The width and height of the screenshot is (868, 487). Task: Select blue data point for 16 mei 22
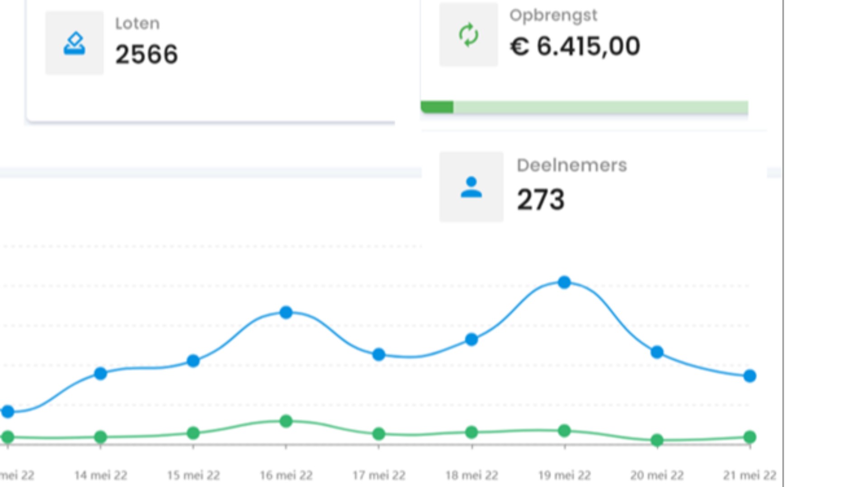286,312
